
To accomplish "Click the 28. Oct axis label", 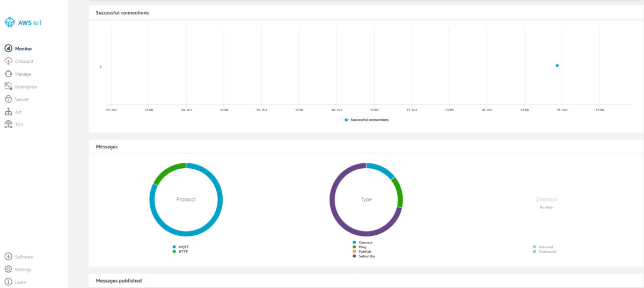I will (x=487, y=110).
